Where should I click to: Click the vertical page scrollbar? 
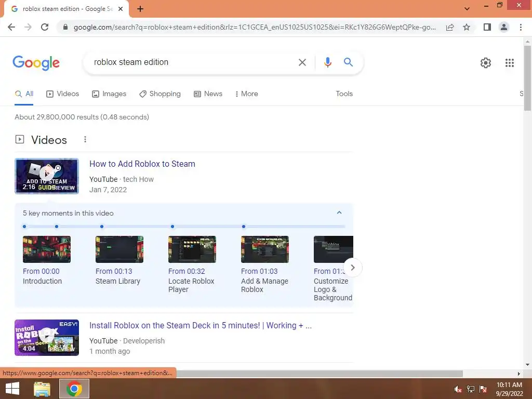pos(527,78)
